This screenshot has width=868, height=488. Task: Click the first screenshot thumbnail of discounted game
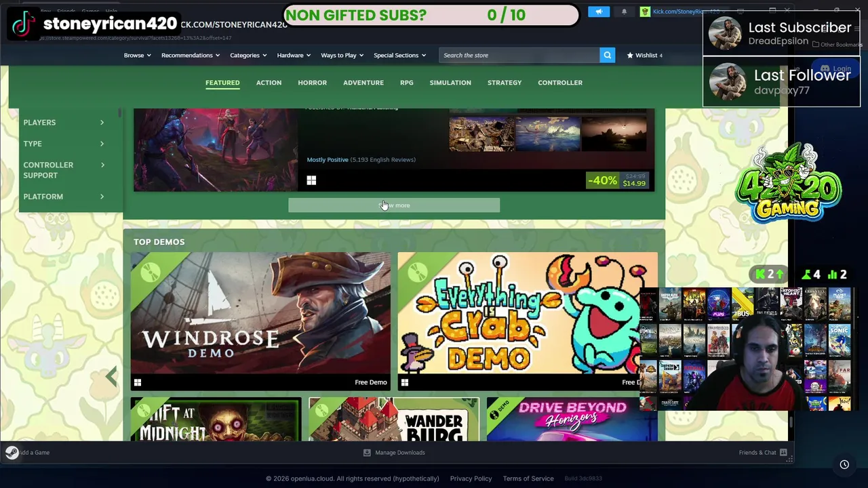pyautogui.click(x=481, y=134)
